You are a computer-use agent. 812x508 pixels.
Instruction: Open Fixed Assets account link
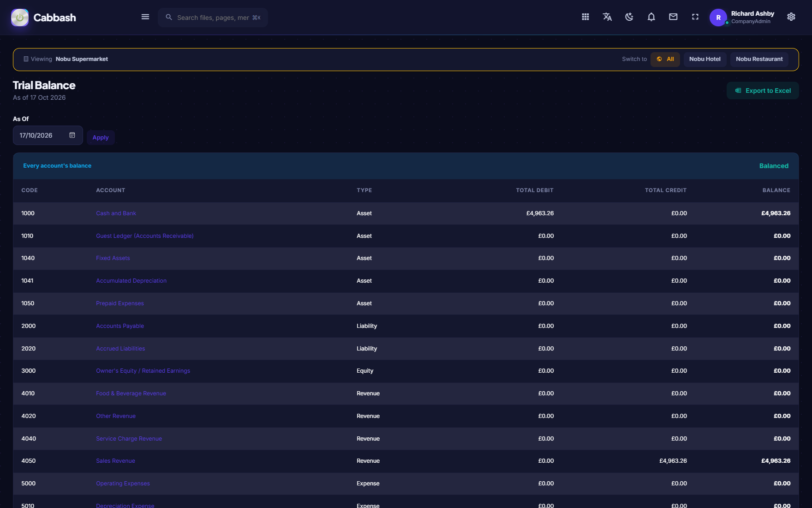[113, 258]
